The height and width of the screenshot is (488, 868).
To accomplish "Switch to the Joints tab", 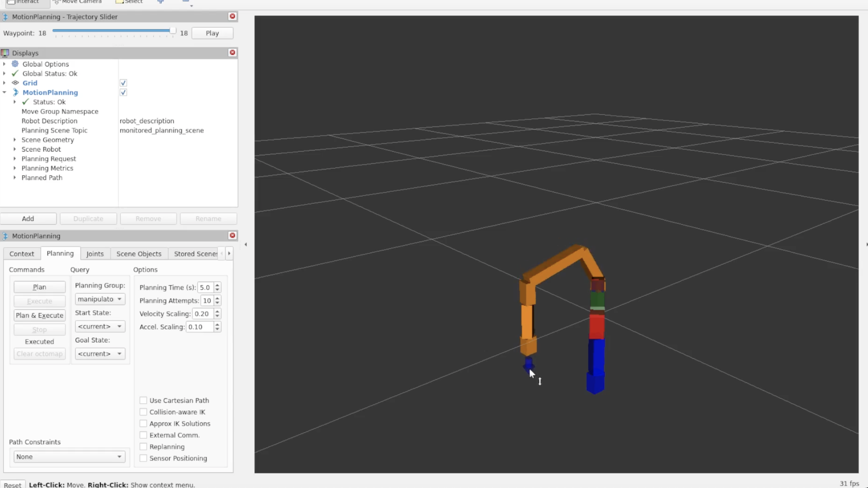I will (95, 254).
